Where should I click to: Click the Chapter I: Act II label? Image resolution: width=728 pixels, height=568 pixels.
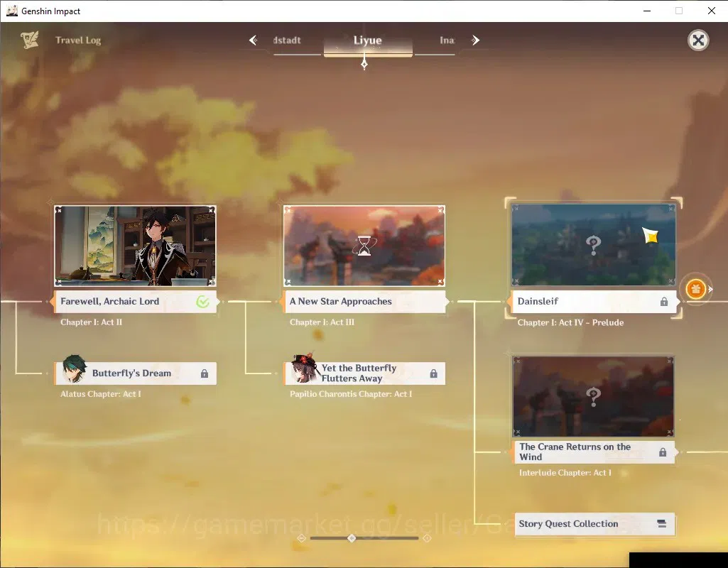point(91,322)
